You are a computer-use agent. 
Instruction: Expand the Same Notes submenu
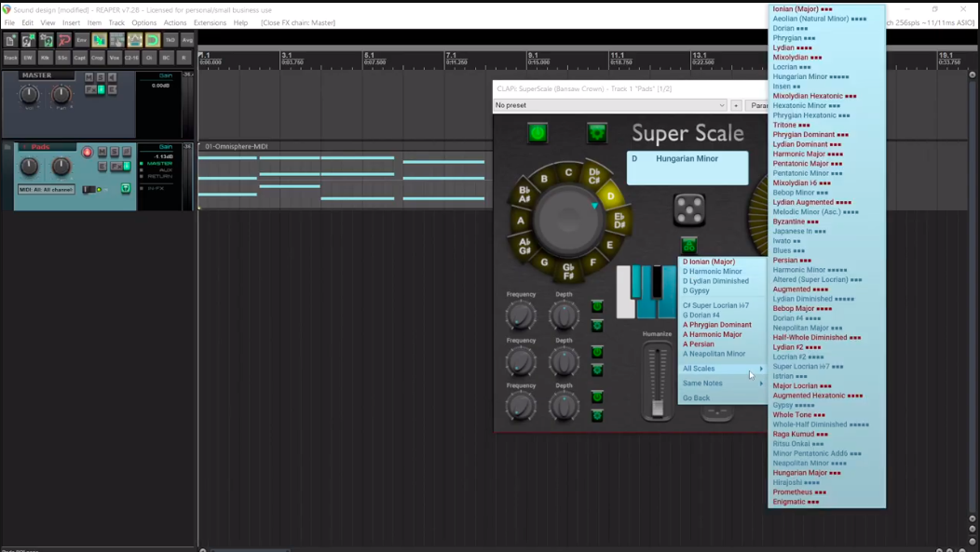coord(723,384)
